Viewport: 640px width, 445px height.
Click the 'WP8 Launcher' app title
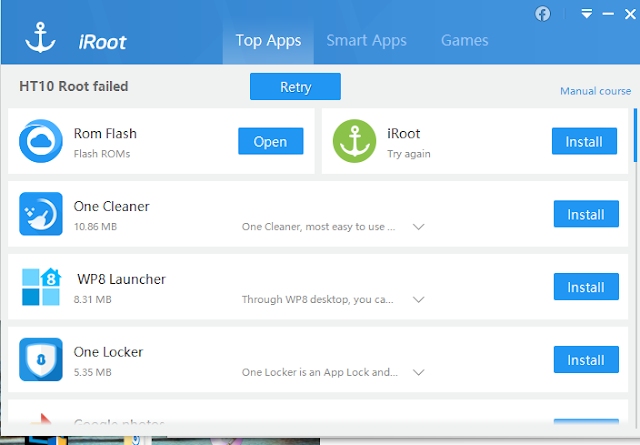click(121, 279)
